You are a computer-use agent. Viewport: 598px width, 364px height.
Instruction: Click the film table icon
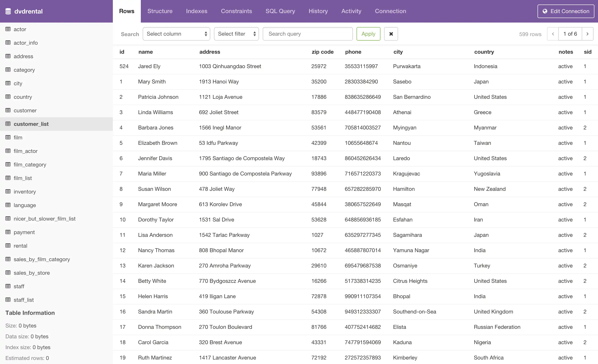click(8, 137)
